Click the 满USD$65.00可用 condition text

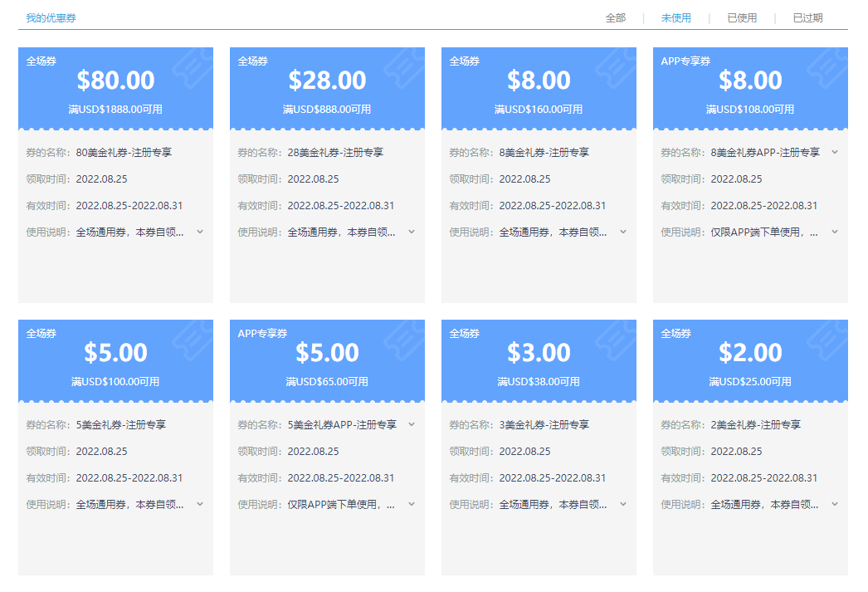click(327, 382)
